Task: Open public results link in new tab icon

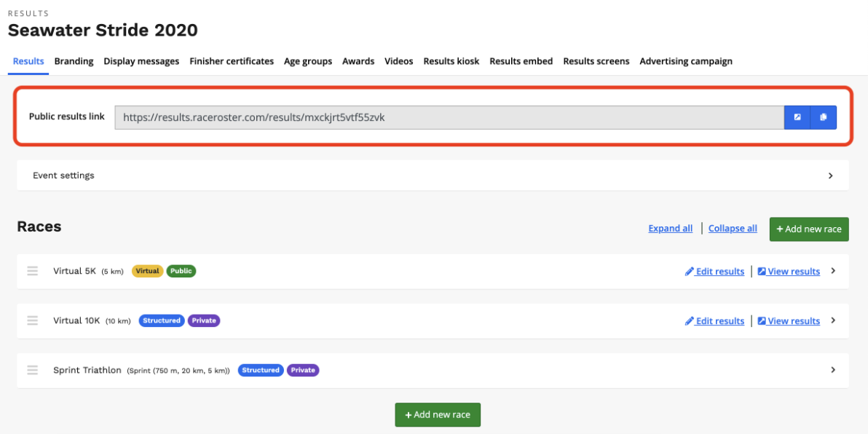Action: pos(797,117)
